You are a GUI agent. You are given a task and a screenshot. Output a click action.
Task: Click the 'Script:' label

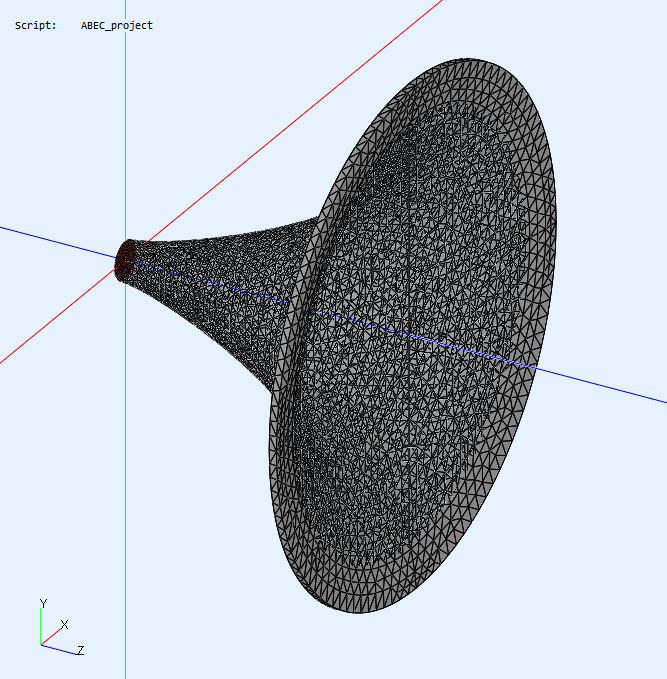pyautogui.click(x=36, y=26)
